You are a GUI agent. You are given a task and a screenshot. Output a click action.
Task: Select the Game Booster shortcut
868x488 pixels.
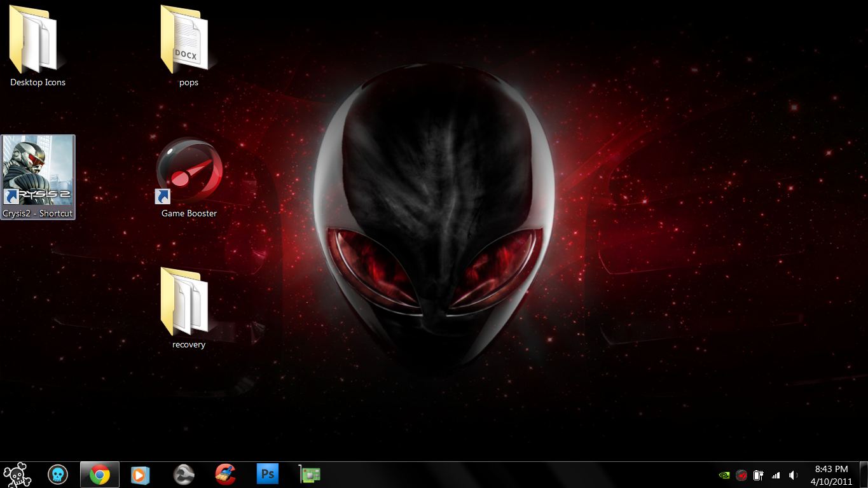pyautogui.click(x=189, y=178)
